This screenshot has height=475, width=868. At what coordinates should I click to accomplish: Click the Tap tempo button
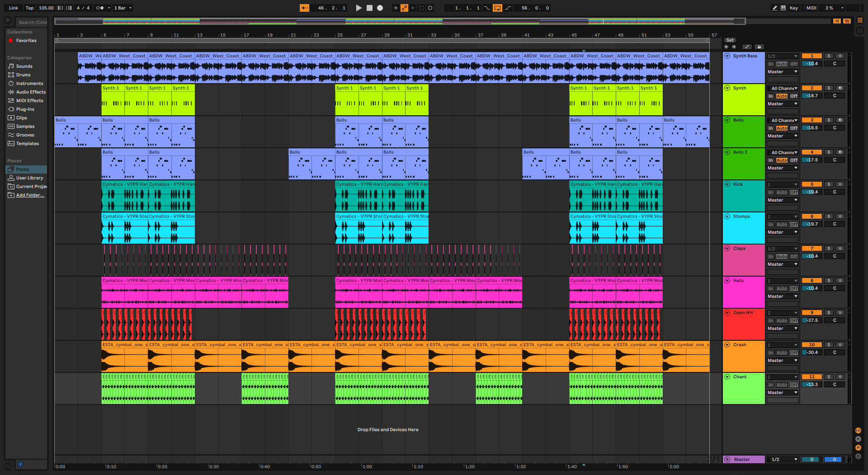[29, 8]
